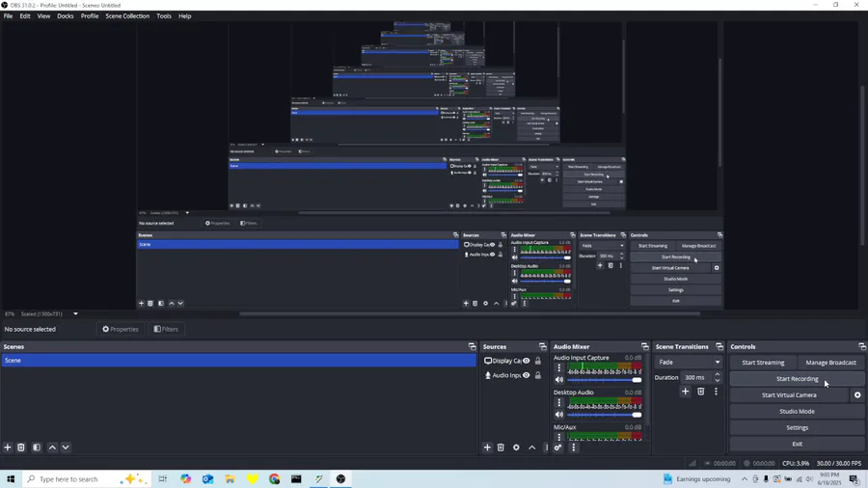Open source properties gear in Sources toolbar
The image size is (868, 488).
click(x=516, y=447)
